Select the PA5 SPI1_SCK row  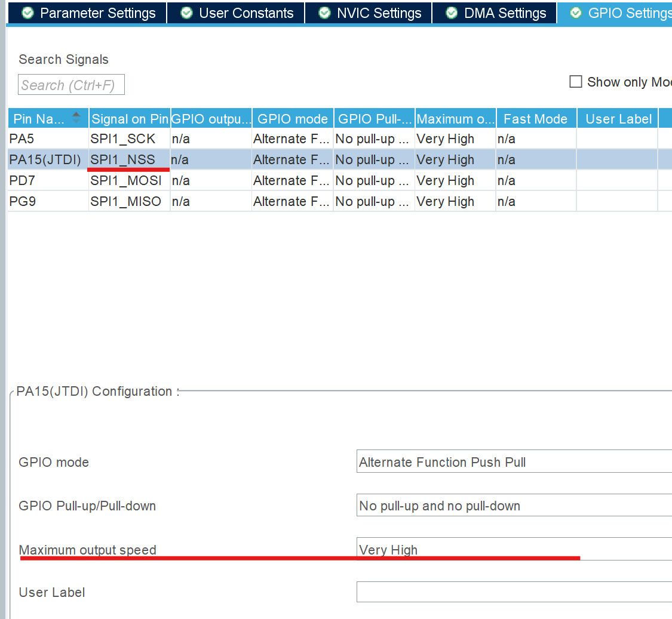(339, 139)
